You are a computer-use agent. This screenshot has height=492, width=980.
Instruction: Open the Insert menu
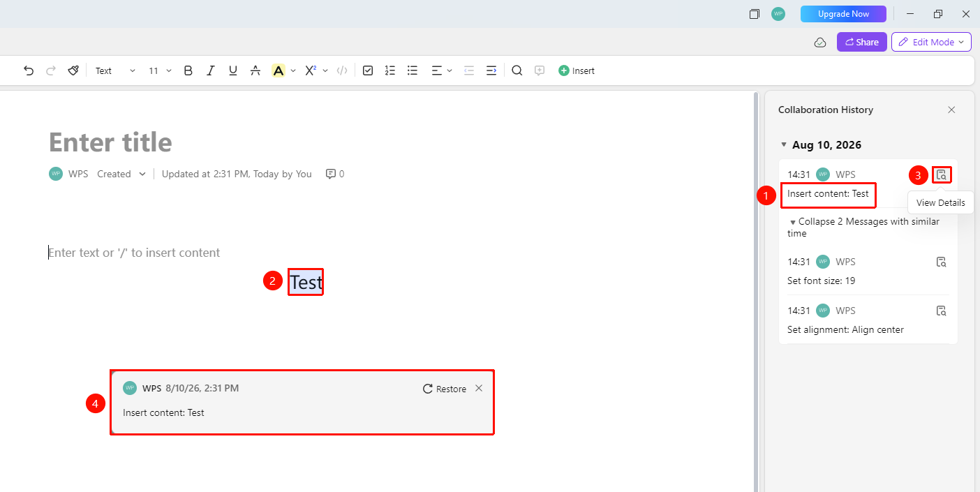tap(577, 70)
